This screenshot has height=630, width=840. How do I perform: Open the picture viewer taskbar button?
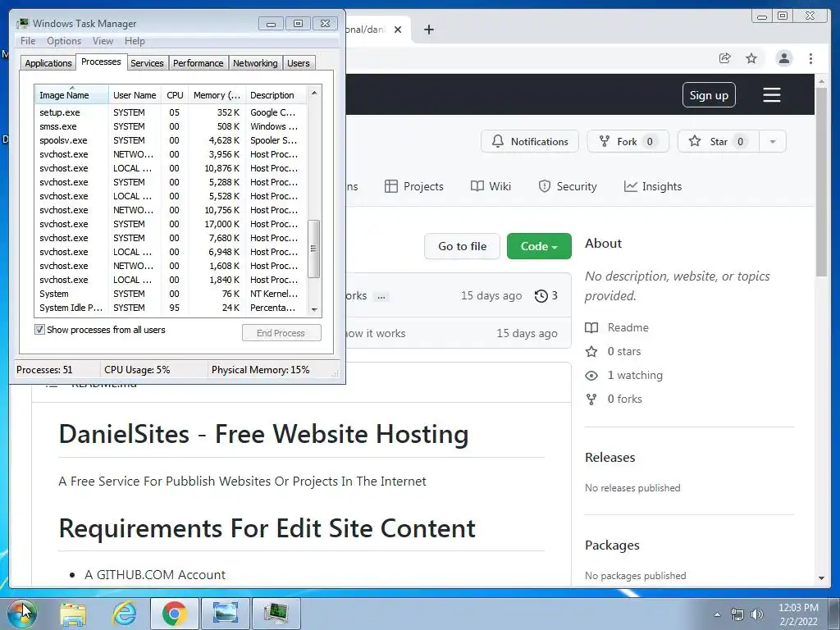[x=226, y=614]
